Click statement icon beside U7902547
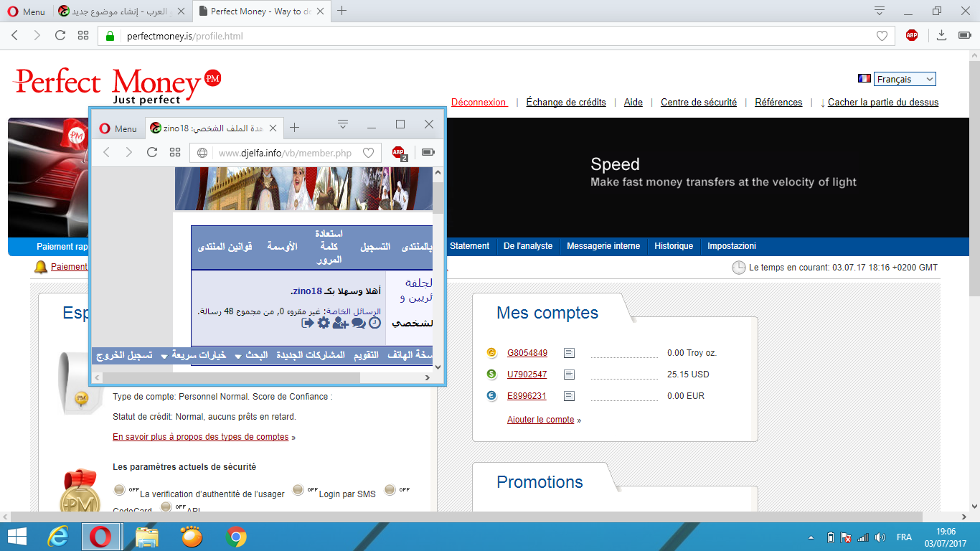Image resolution: width=980 pixels, height=551 pixels. point(569,375)
